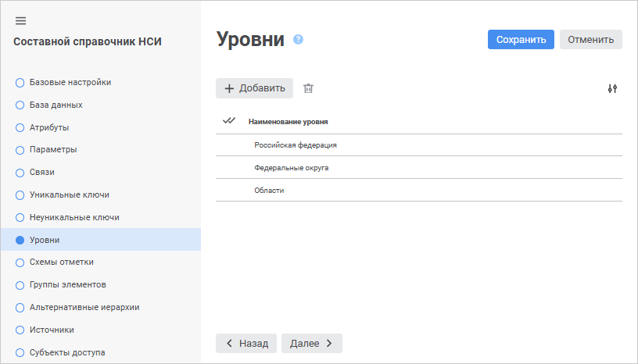Open the hamburger navigation menu
The height and width of the screenshot is (364, 638).
(x=21, y=21)
